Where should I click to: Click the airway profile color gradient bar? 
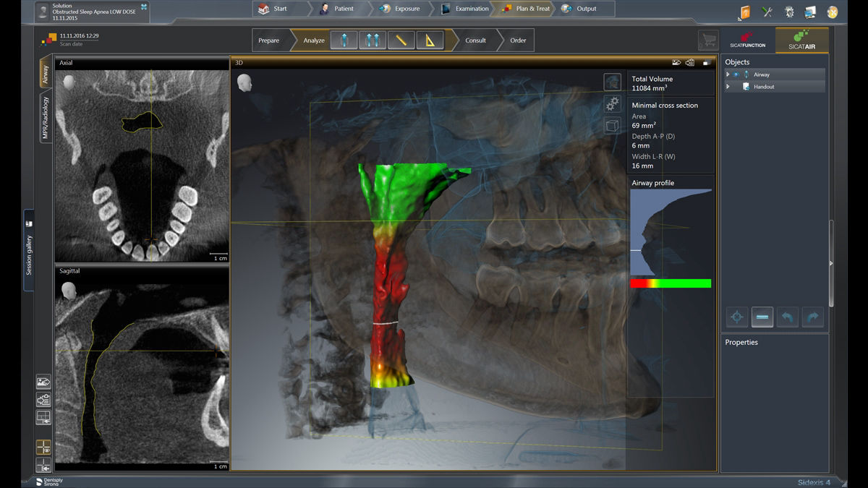point(671,283)
